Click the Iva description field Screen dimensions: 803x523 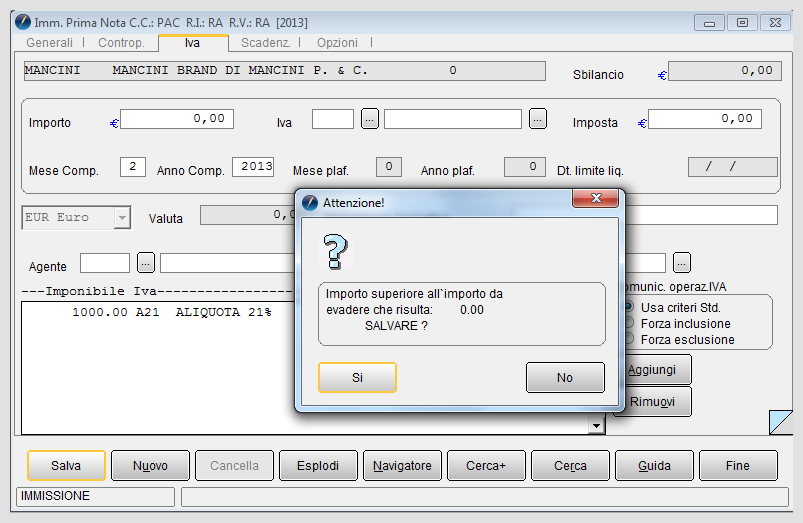click(453, 119)
